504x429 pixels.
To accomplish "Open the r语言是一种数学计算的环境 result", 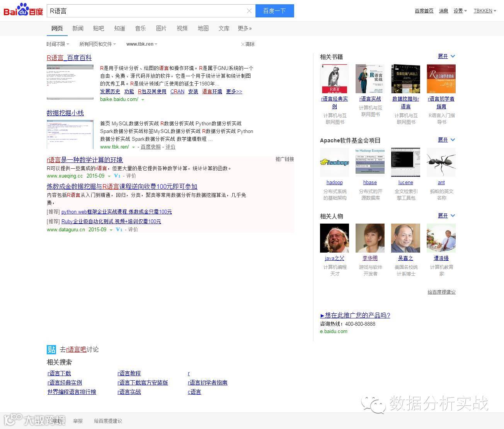I will pos(85,160).
